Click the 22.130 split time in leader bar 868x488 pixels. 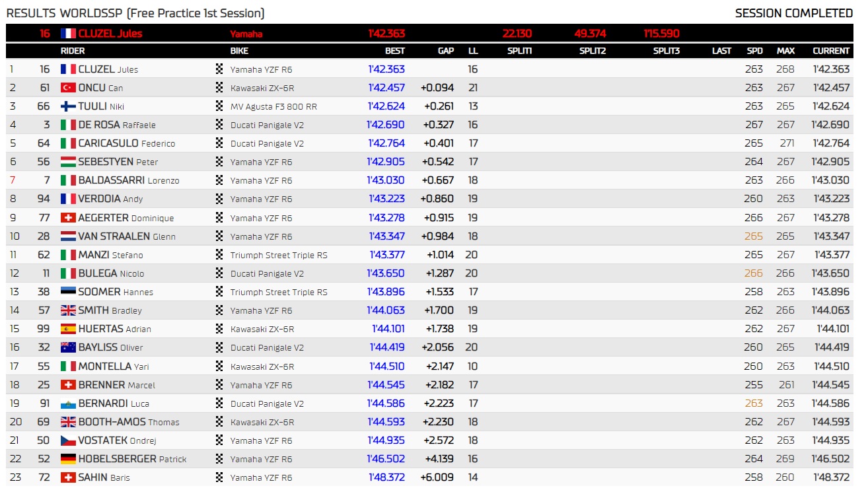coord(517,34)
